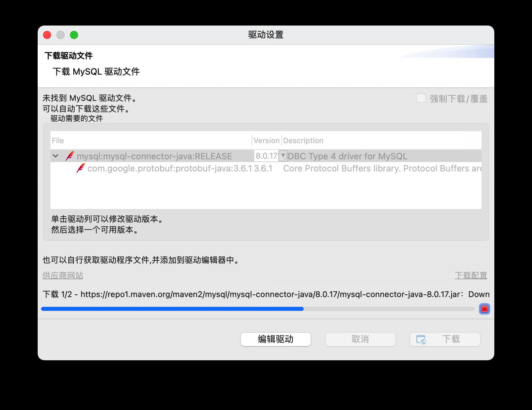Stop the download with the red square icon
The height and width of the screenshot is (410, 532).
click(x=484, y=309)
